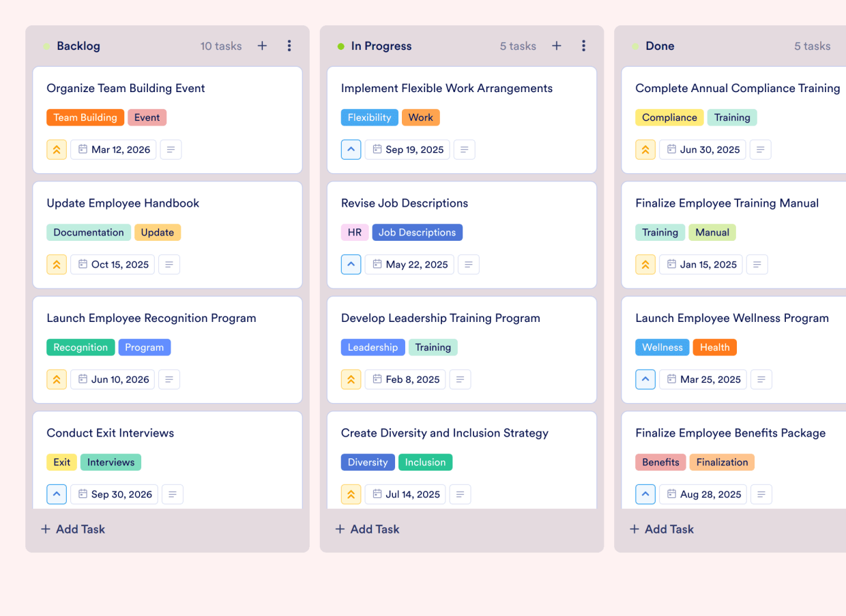This screenshot has width=846, height=616.
Task: Select the orange Team Building tag
Action: (x=85, y=117)
